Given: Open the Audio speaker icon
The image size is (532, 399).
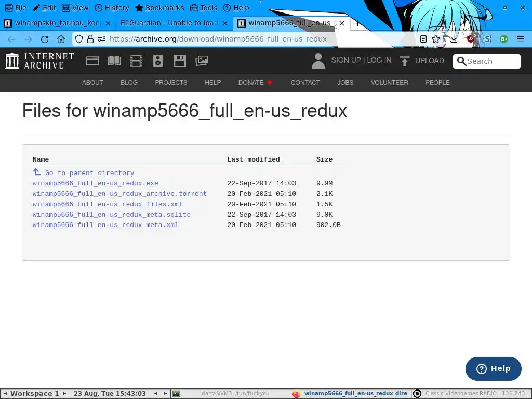Looking at the screenshot, I should (158, 61).
